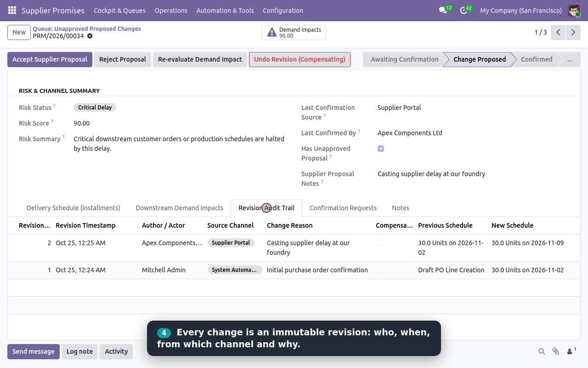Toggle Compensating checkbox in revision 2 row
The width and height of the screenshot is (588, 368).
[x=379, y=243]
